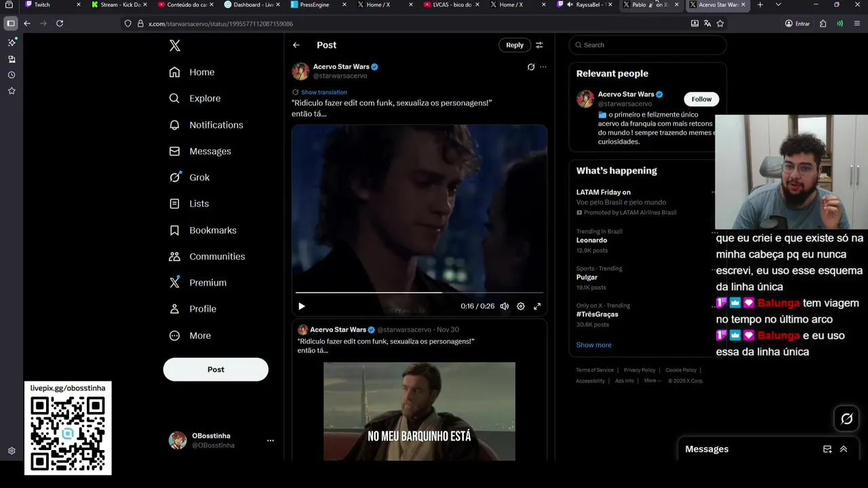This screenshot has width=868, height=488.
Task: Mute the video with the volume icon
Action: click(x=505, y=306)
